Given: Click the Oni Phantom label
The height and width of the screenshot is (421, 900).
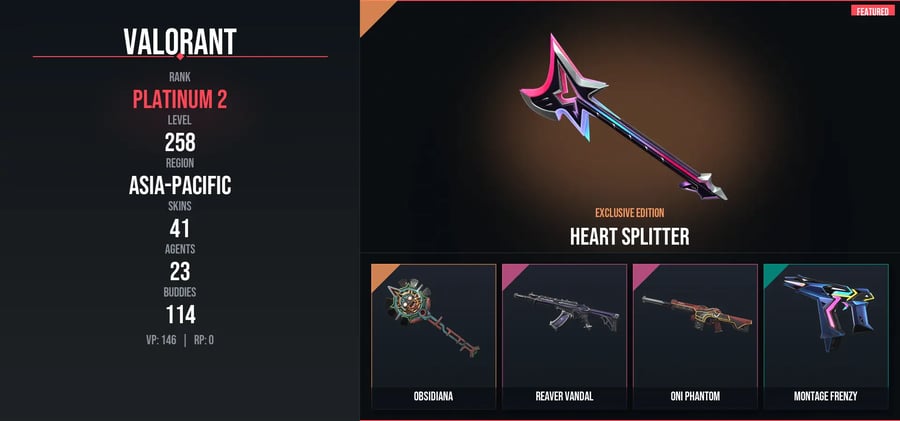Looking at the screenshot, I should (695, 396).
